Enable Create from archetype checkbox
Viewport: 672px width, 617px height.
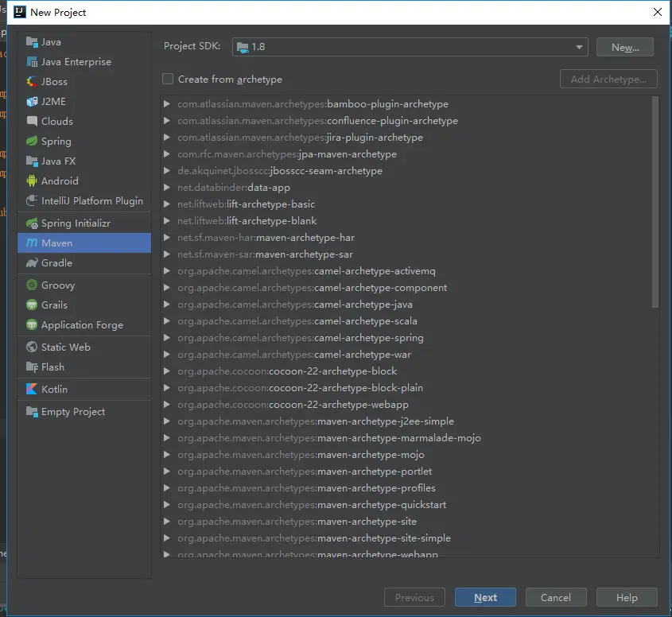tap(168, 79)
